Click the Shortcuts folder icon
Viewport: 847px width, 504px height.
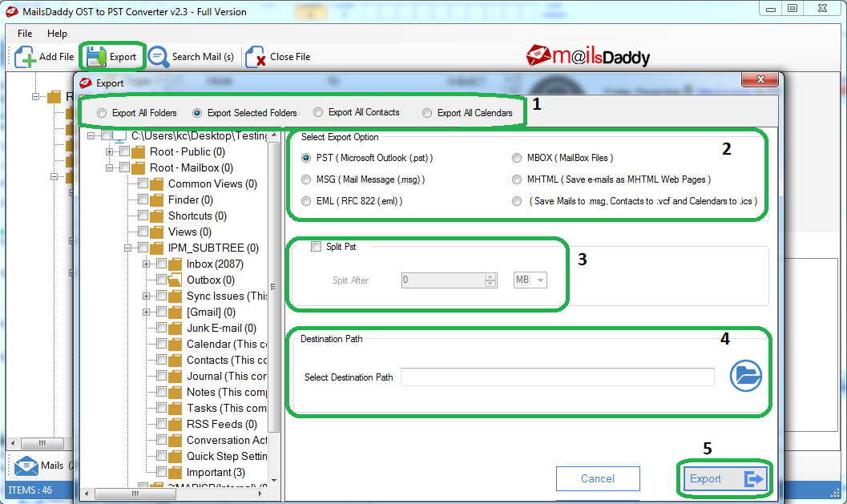pyautogui.click(x=156, y=216)
